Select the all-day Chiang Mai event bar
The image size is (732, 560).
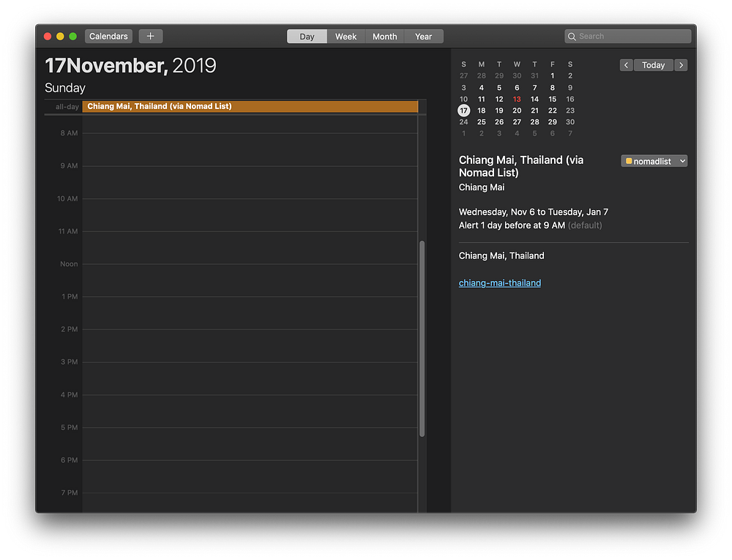pyautogui.click(x=250, y=106)
